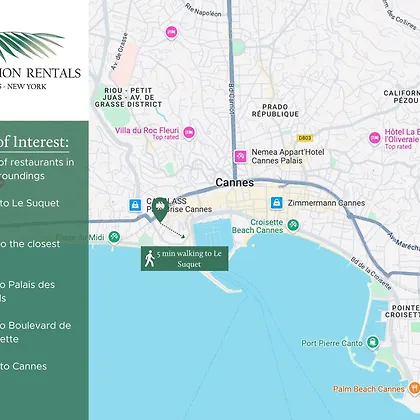Viewport: 420px width, 420px height.
Task: Click the Croisette Beach Cannes marker
Action: (x=293, y=225)
